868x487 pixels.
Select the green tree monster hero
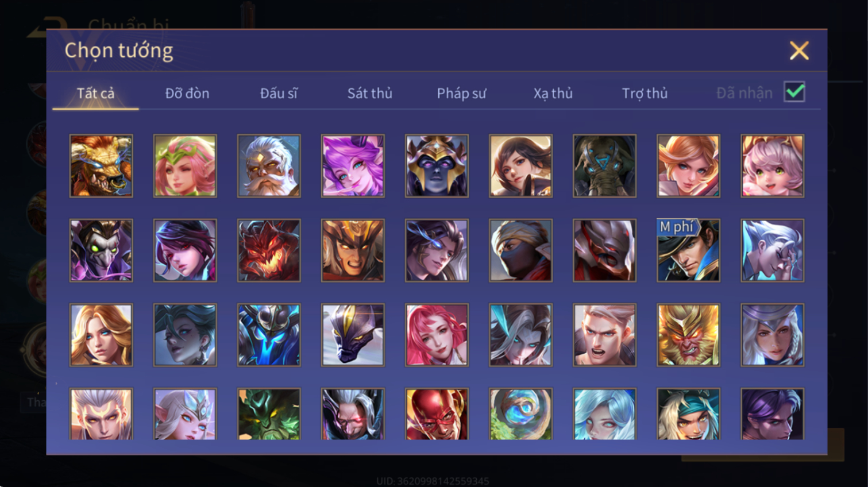(269, 414)
